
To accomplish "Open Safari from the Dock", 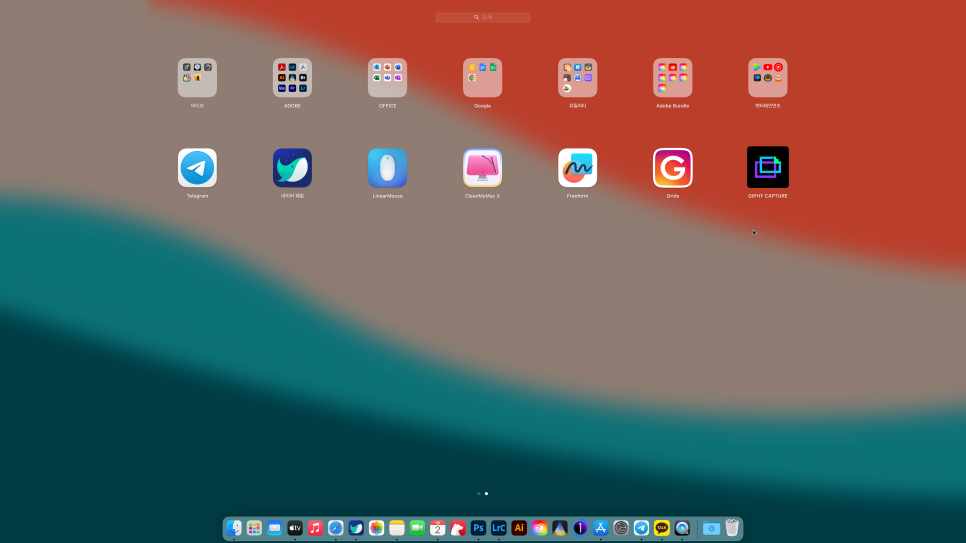I will click(x=336, y=528).
